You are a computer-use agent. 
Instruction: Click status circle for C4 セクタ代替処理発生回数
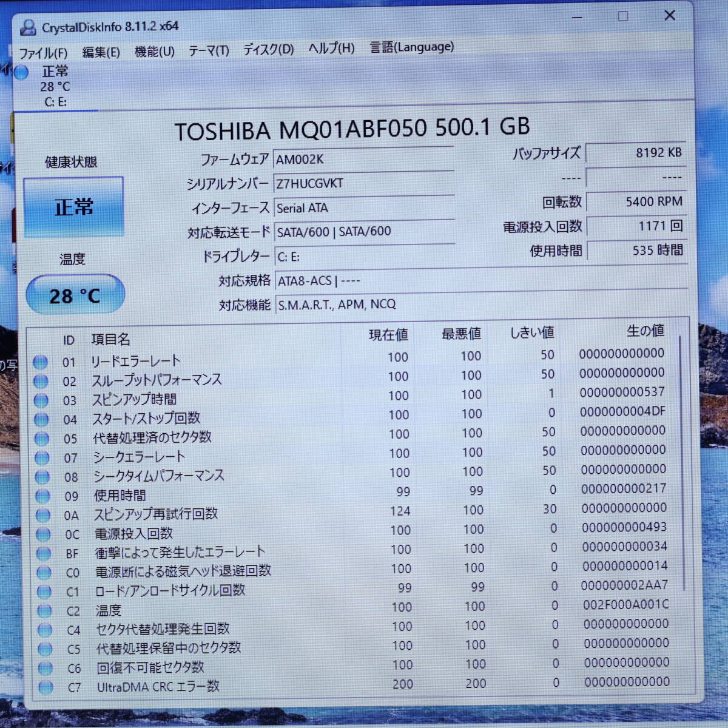(x=45, y=630)
